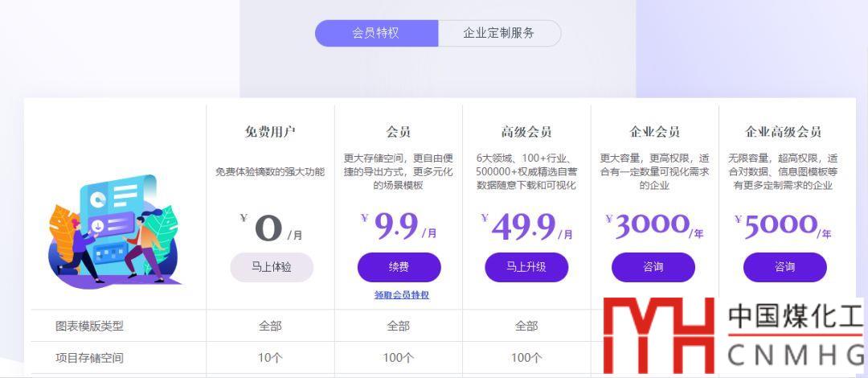Click the ¥3000/年 price
Viewport: 868px width, 378px height.
[653, 228]
